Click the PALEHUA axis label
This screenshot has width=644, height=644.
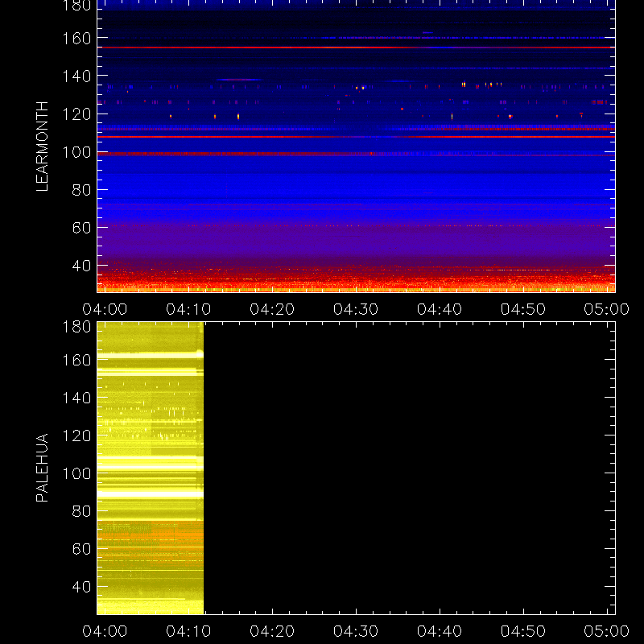42,468
